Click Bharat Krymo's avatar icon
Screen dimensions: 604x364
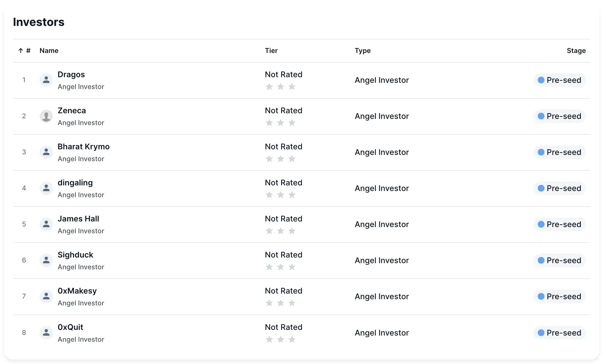coord(46,152)
